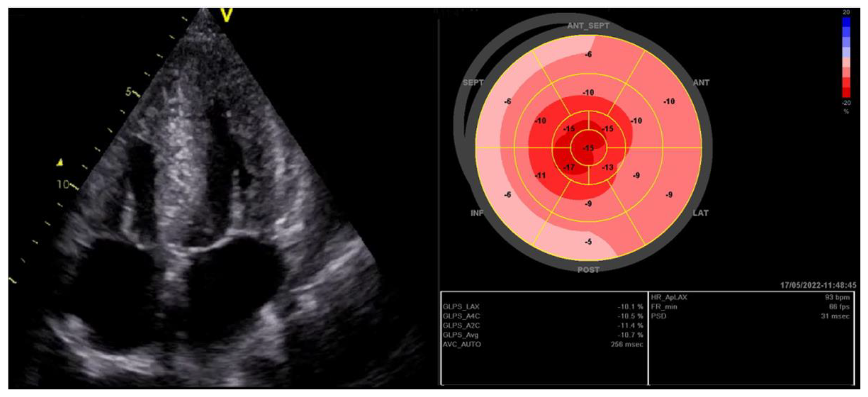Select the GLPS_A4C measurement row
Screen dimensions: 868x397
tap(542, 316)
